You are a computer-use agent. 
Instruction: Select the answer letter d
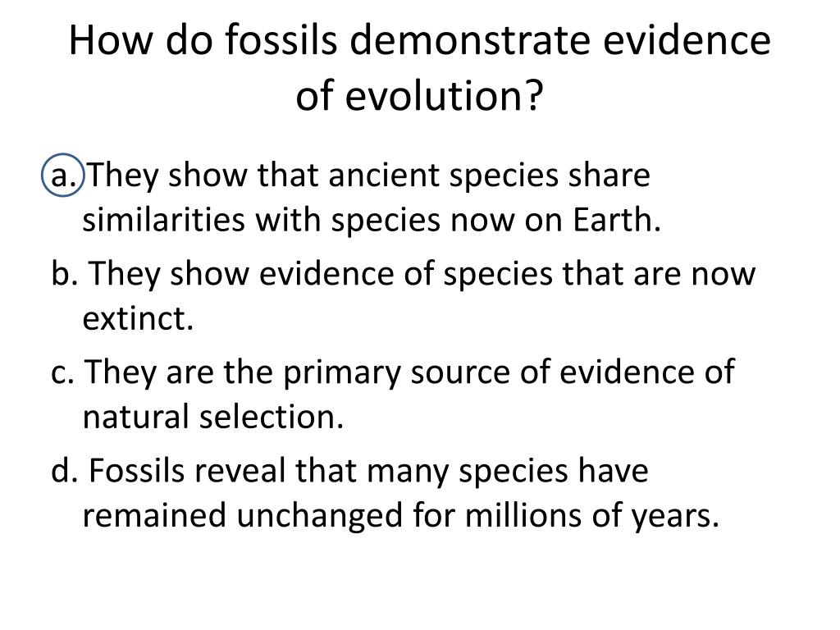tap(64, 470)
